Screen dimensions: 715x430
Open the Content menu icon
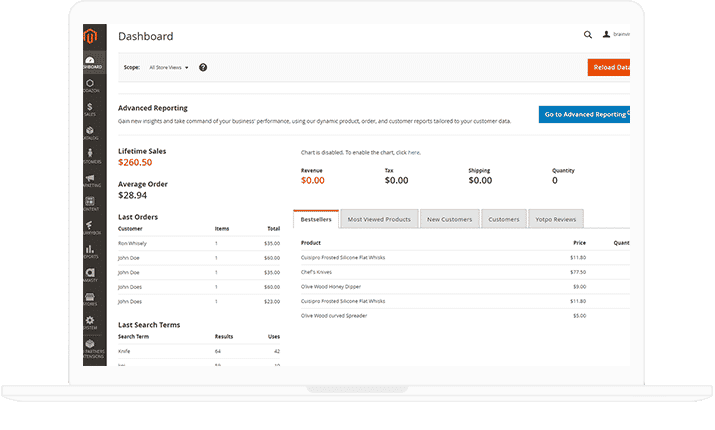90,202
